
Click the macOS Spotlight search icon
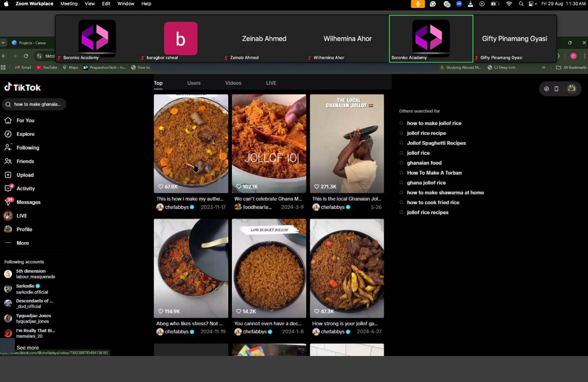click(521, 4)
